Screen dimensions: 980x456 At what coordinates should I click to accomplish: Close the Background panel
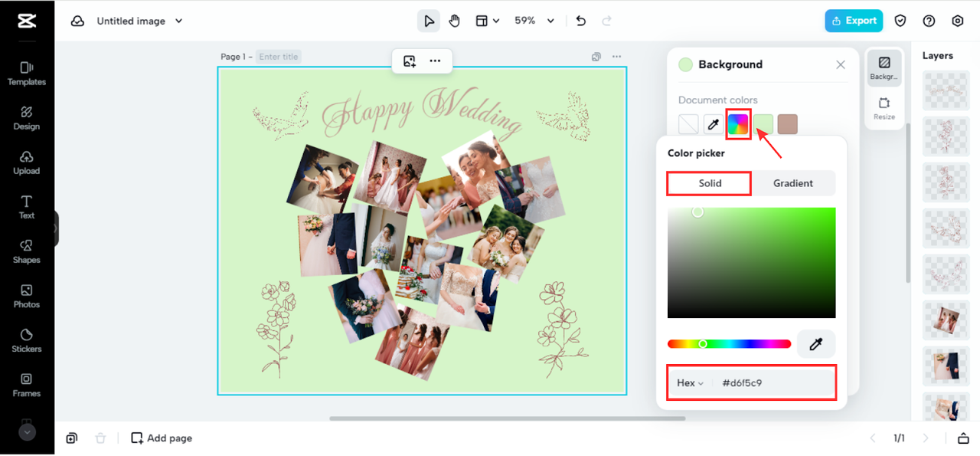point(841,64)
